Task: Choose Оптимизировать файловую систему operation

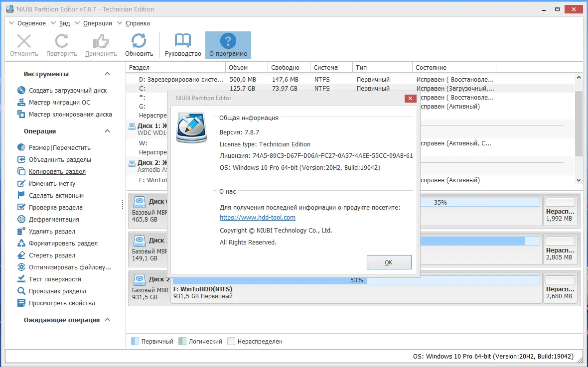Action: click(64, 268)
